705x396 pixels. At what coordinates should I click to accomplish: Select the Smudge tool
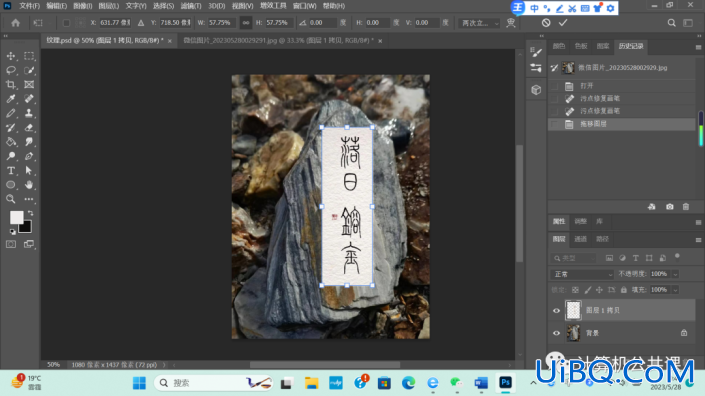point(29,142)
